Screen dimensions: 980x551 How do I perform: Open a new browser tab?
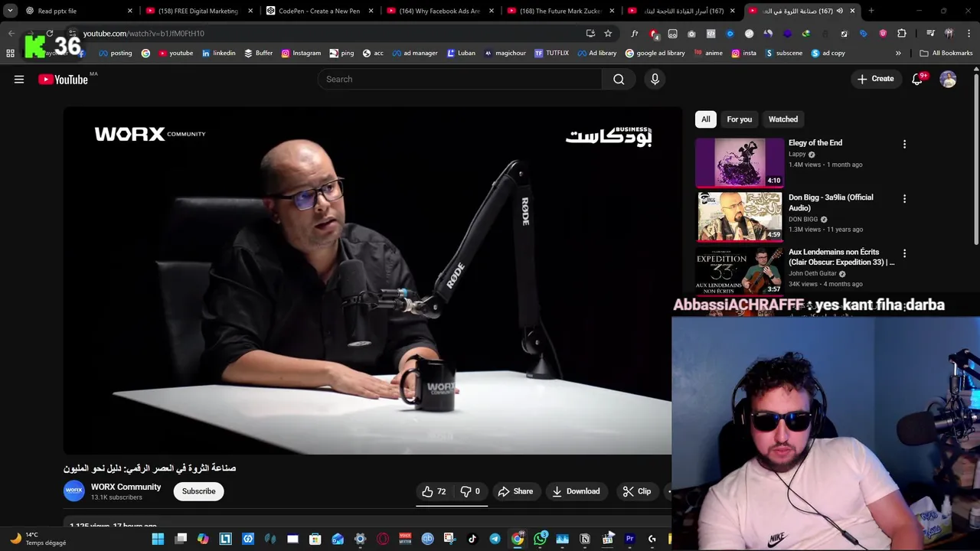tap(871, 11)
